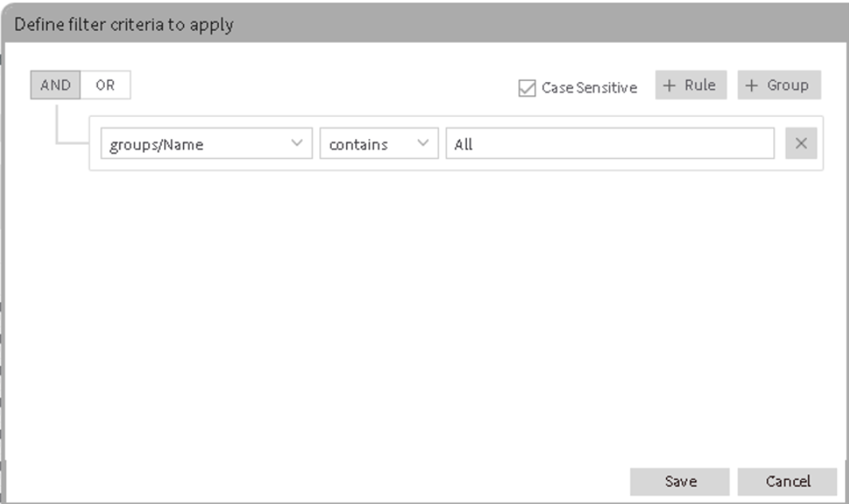849x504 pixels.
Task: Click the chevron arrow beside groups/Name
Action: (297, 144)
